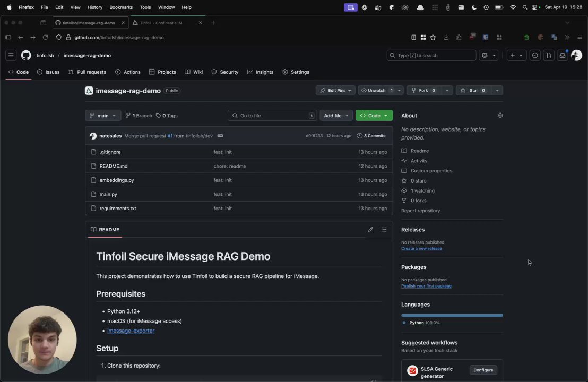The width and height of the screenshot is (588, 382).
Task: Open Add file dropdown
Action: coord(336,116)
